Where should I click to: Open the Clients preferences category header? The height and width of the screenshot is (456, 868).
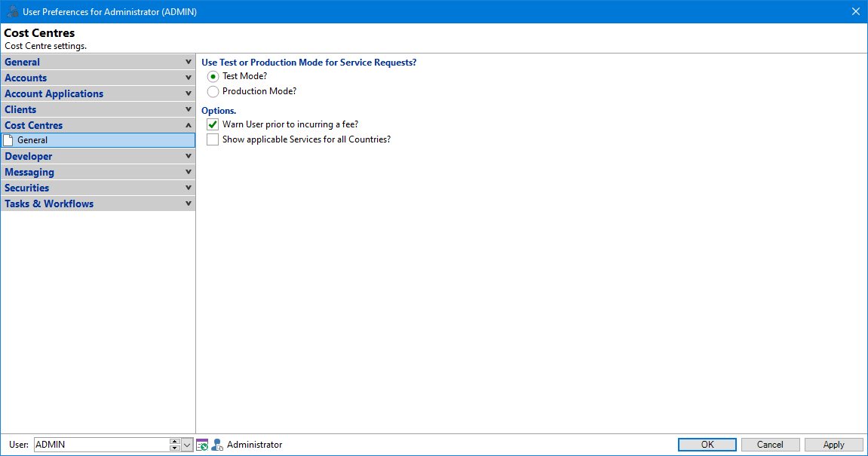(98, 109)
